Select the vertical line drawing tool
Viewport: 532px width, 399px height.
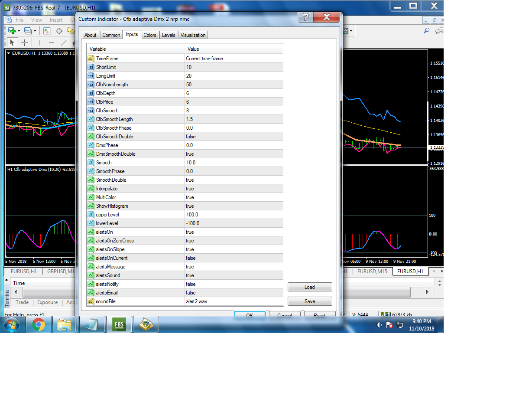39,43
